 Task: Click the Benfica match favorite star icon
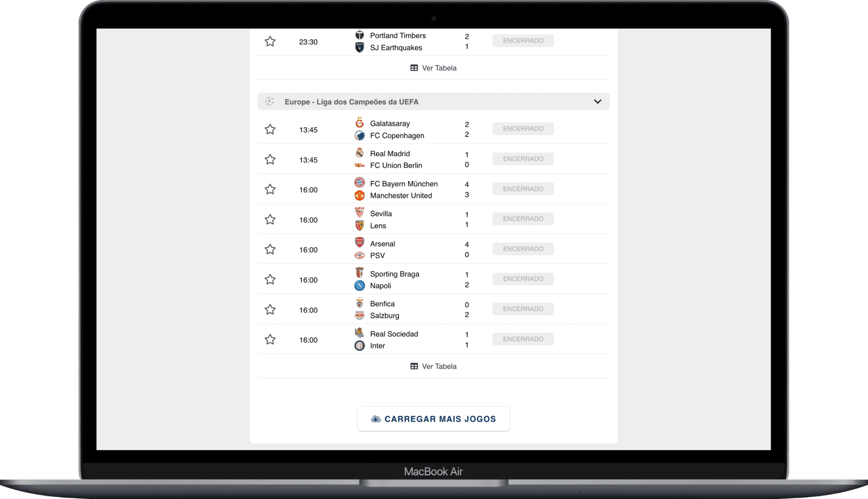point(271,309)
